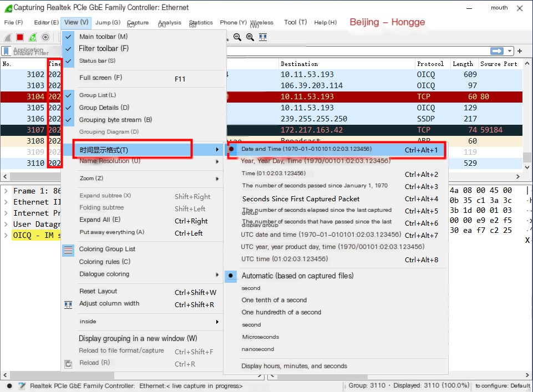Toggle Group List pane visibility
Image resolution: width=533 pixels, height=392 pixels.
(x=68, y=95)
